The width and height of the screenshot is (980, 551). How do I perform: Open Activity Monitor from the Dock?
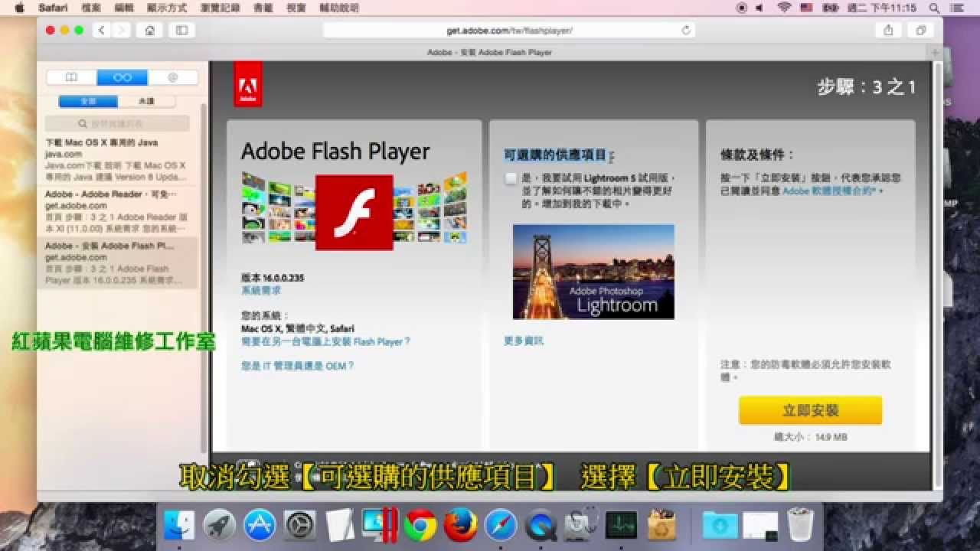tap(621, 525)
